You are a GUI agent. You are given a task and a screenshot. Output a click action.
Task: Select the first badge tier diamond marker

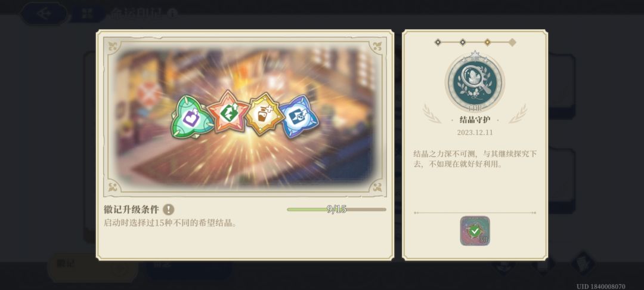click(x=438, y=42)
